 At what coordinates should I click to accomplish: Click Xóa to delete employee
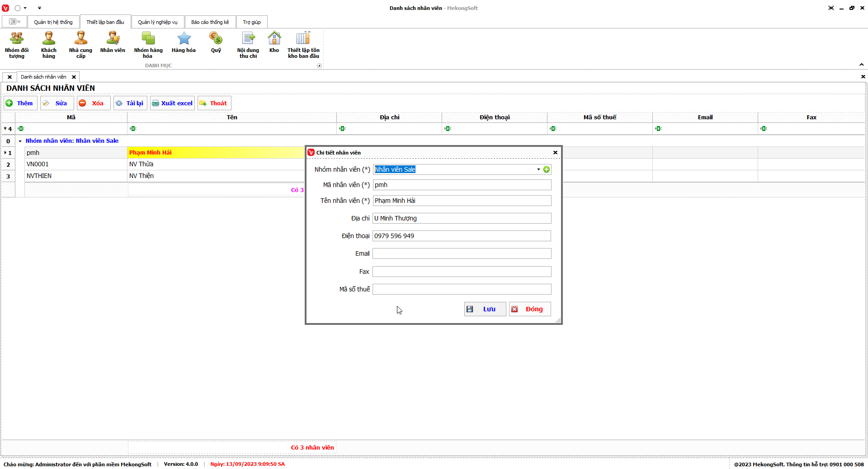(x=94, y=103)
